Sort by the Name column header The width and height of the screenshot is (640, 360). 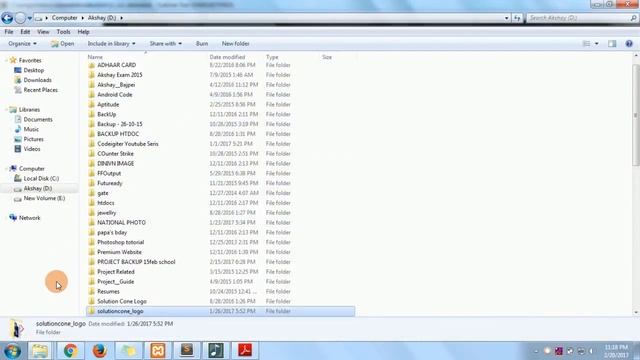(x=95, y=57)
